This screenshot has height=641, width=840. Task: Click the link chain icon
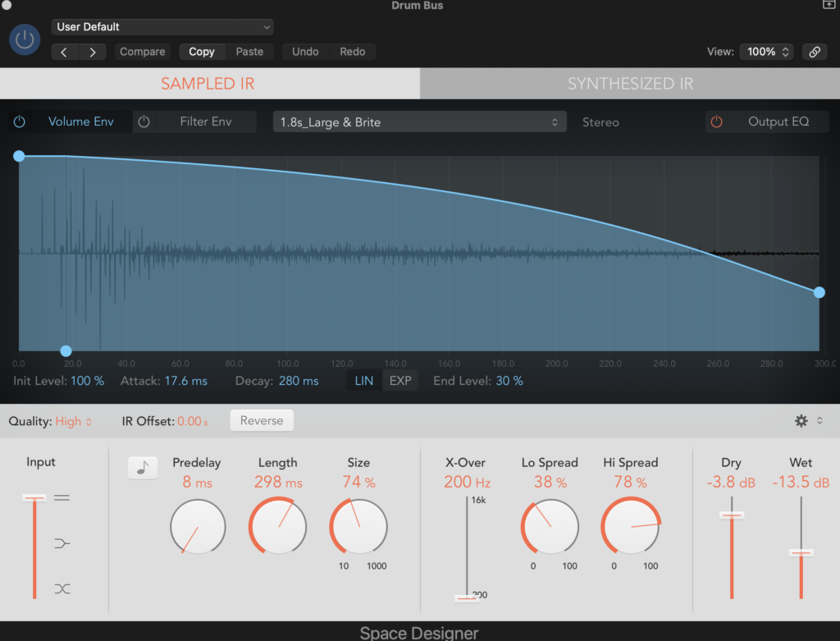click(815, 52)
